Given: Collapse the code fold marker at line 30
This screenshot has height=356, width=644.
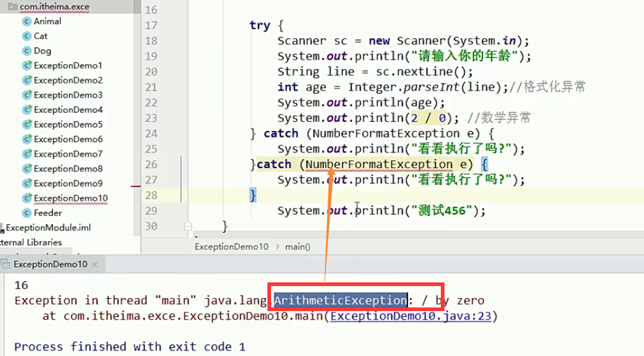Looking at the screenshot, I should (x=188, y=226).
